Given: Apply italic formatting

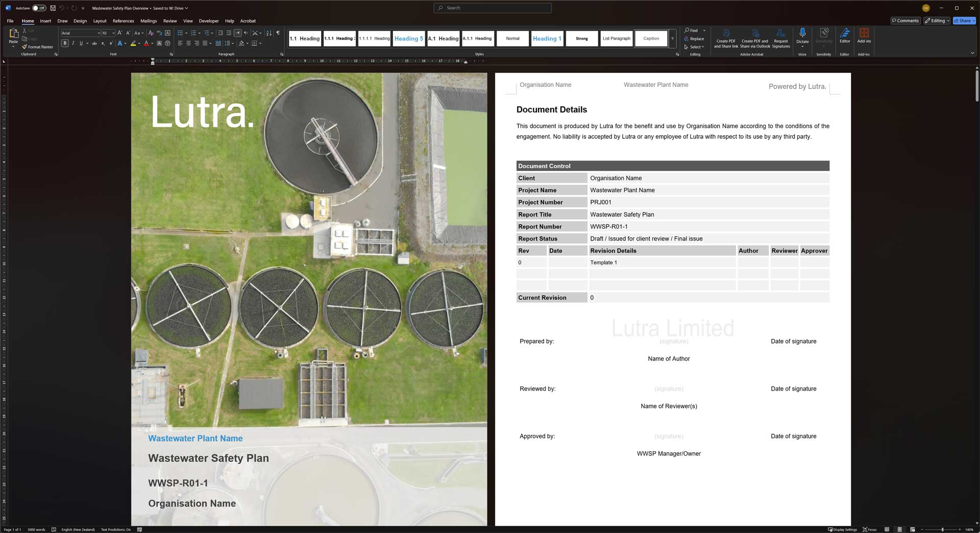Looking at the screenshot, I should [x=73, y=43].
